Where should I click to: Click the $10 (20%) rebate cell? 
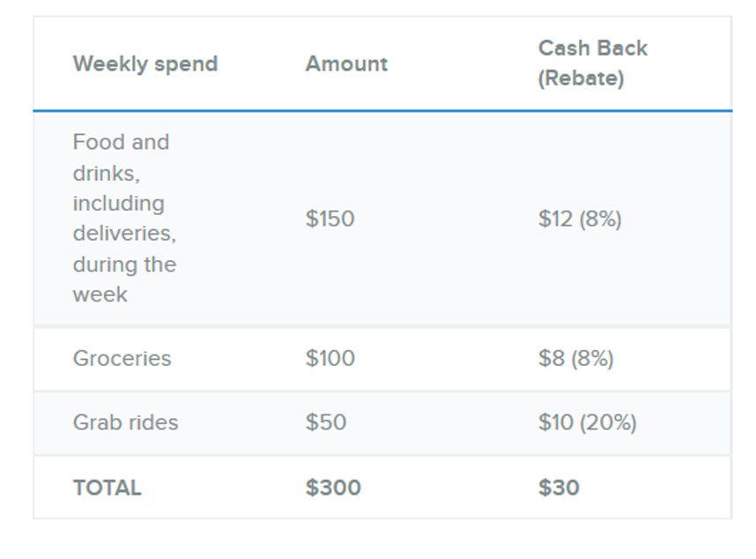(x=587, y=422)
